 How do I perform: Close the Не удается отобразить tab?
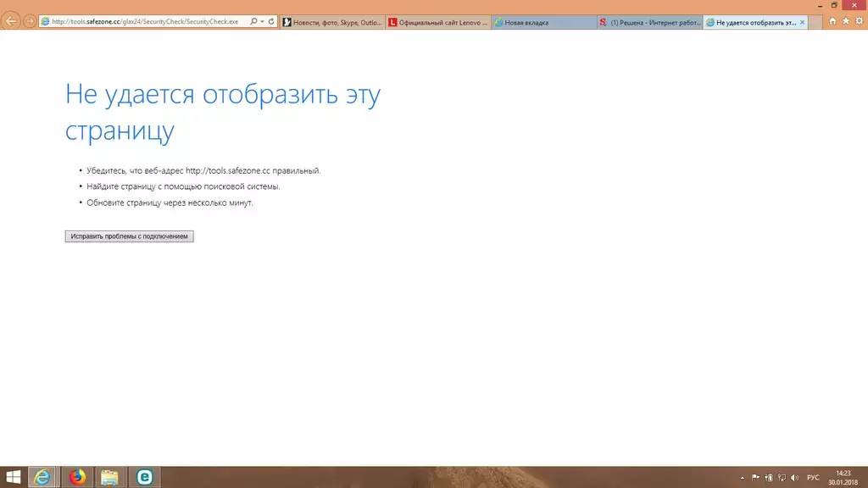coord(802,22)
